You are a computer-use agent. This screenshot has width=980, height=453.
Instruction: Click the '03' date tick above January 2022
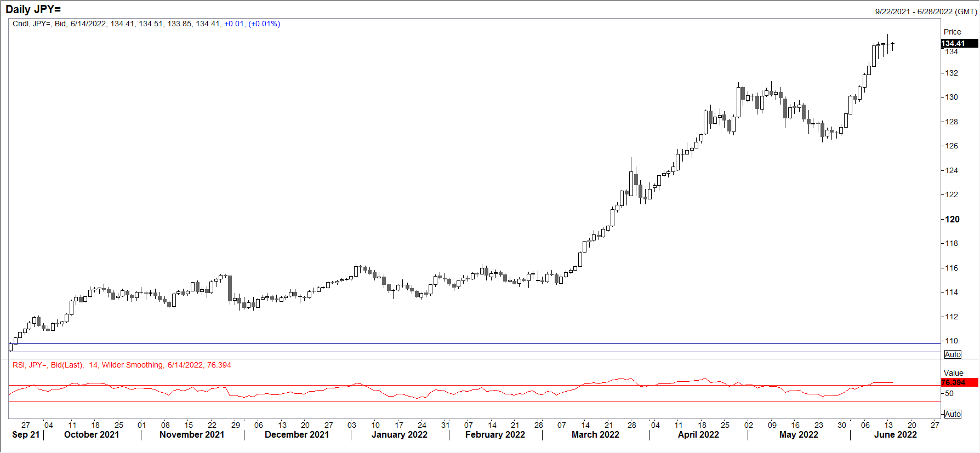point(352,425)
